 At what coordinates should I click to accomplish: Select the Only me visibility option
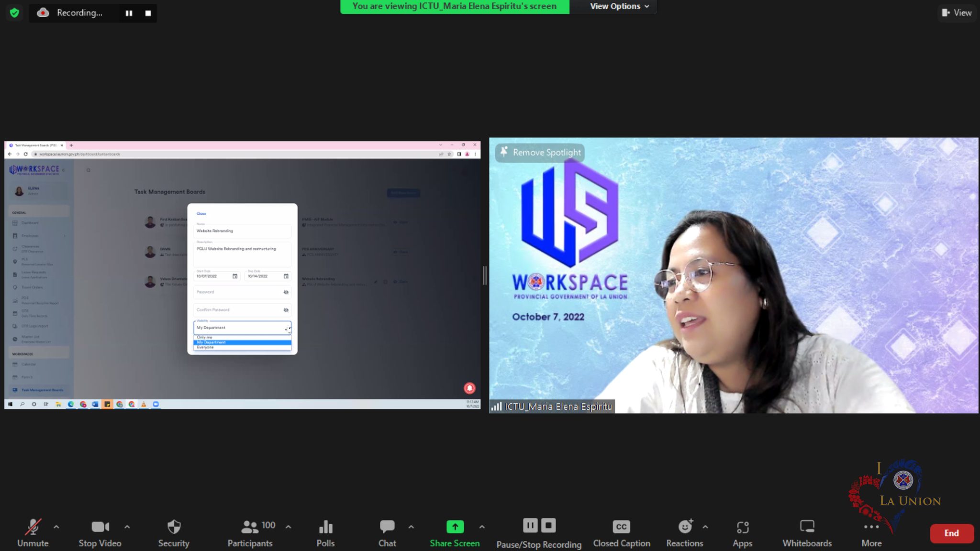(x=242, y=338)
